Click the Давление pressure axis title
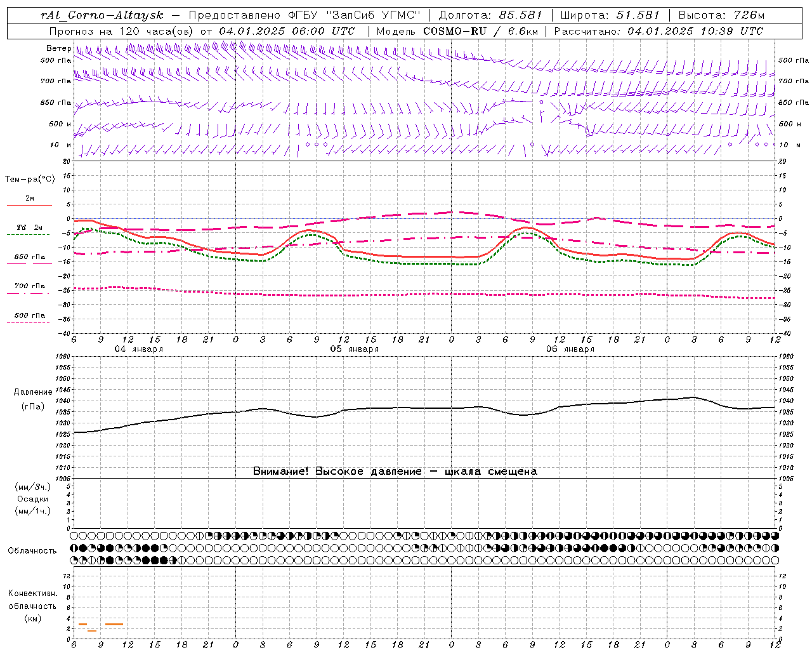 pyautogui.click(x=33, y=392)
